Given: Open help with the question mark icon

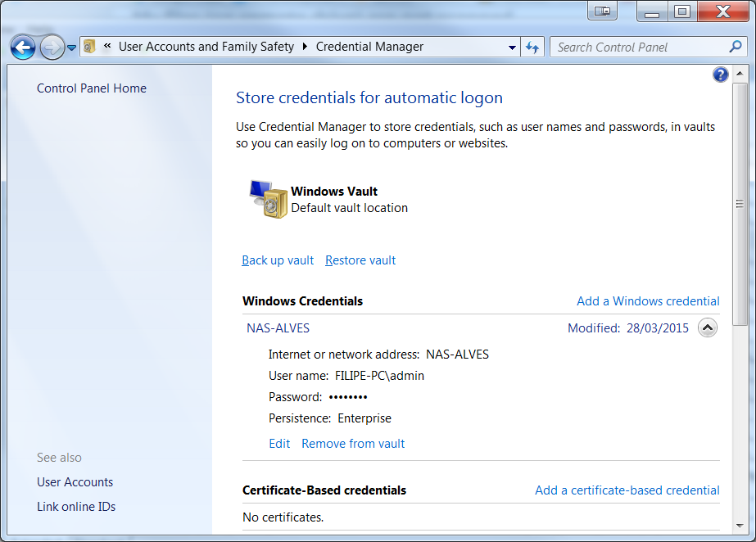Looking at the screenshot, I should point(720,75).
